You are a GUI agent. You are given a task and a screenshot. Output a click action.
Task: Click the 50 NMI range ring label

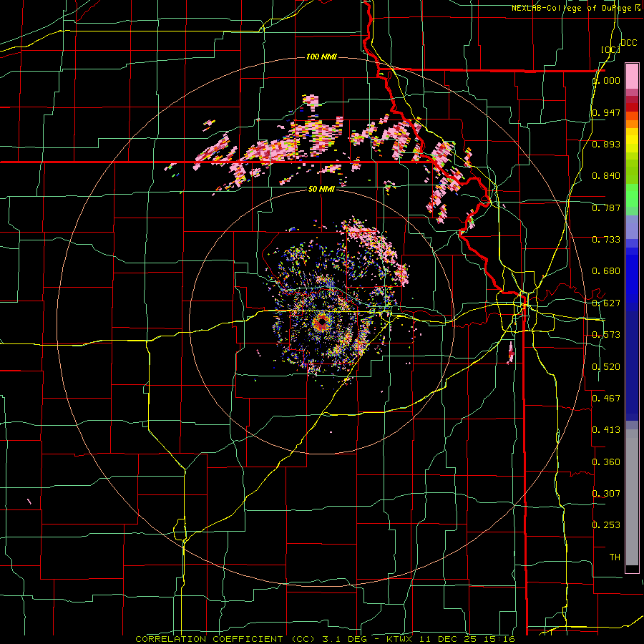click(x=321, y=189)
